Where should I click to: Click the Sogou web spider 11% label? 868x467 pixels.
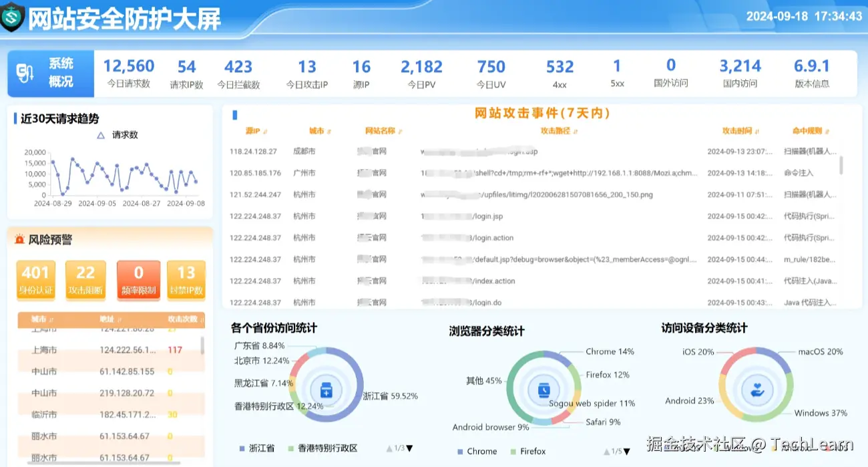592,404
